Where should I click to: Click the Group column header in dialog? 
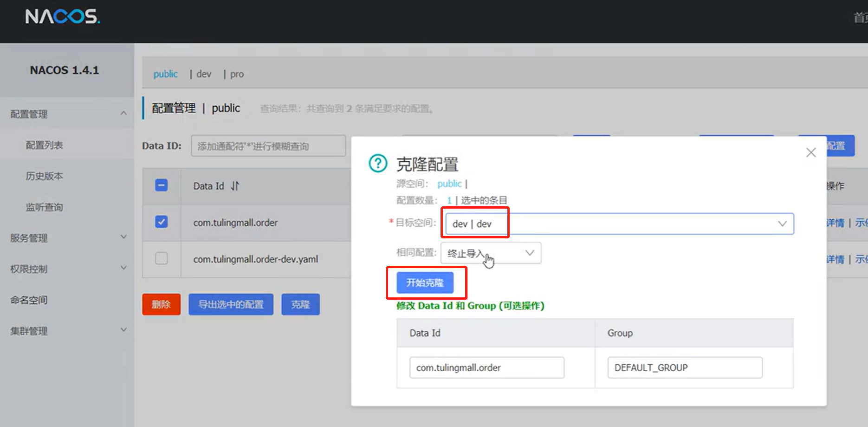click(620, 333)
